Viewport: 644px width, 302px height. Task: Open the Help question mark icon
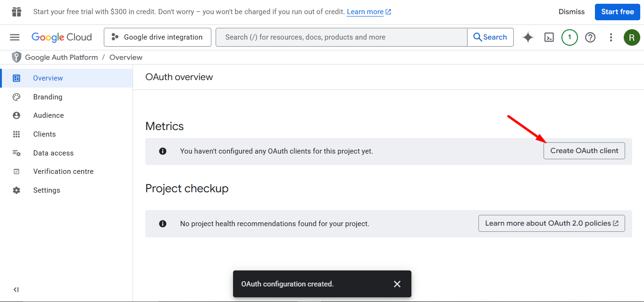590,37
